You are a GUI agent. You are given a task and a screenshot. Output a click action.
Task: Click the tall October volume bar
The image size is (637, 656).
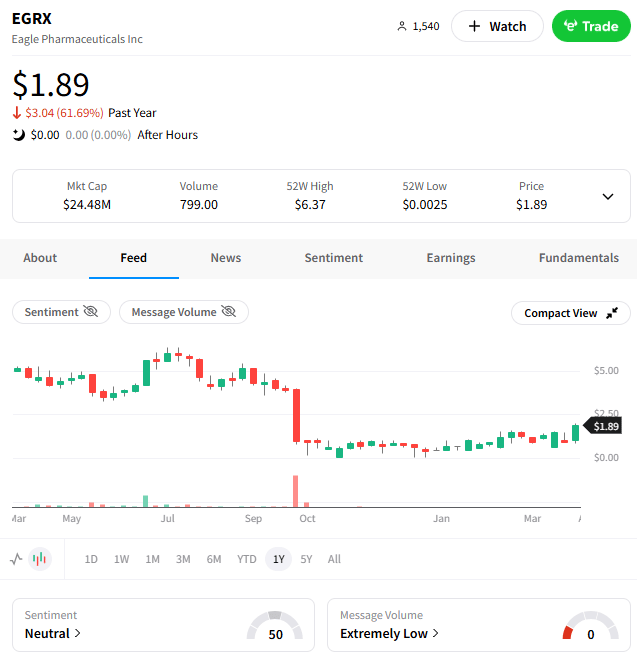coord(295,491)
